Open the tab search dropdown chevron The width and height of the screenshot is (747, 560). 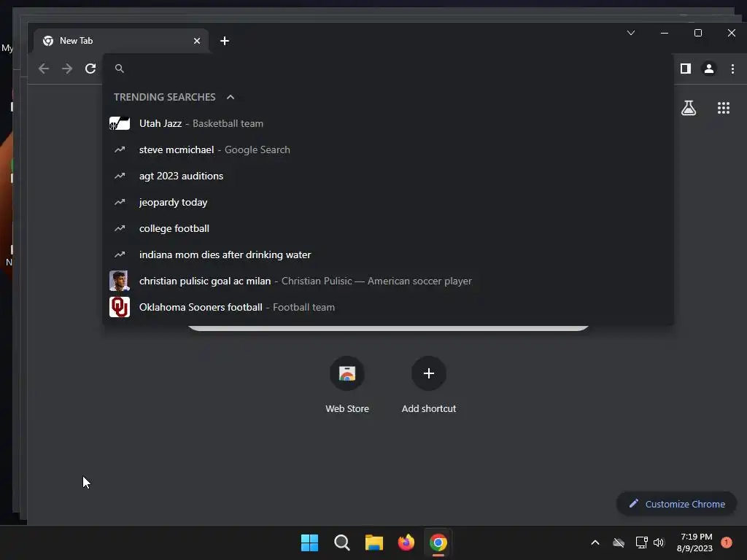[631, 33]
